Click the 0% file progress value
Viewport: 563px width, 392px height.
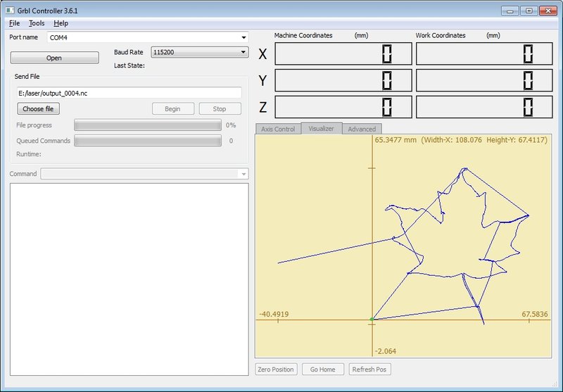point(231,125)
